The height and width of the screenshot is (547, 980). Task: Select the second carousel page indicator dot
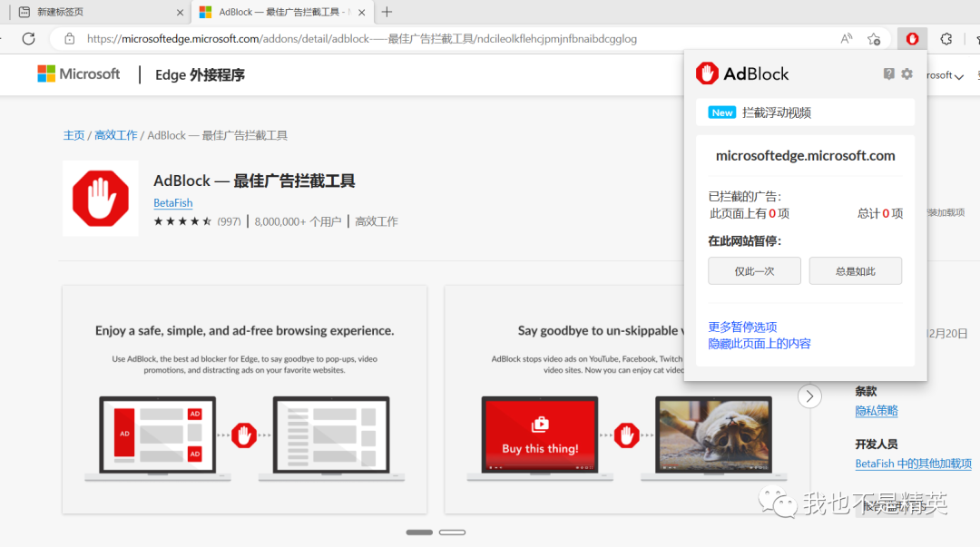(x=452, y=532)
